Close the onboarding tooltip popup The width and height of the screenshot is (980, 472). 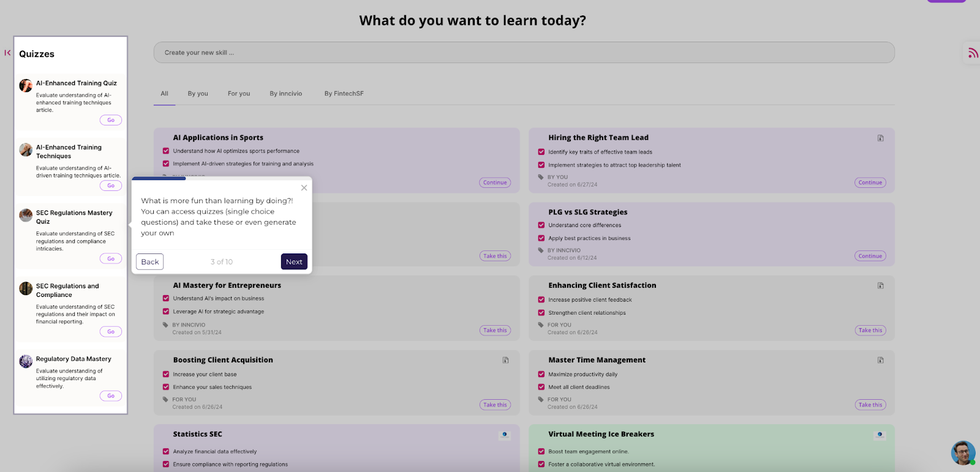click(x=304, y=188)
